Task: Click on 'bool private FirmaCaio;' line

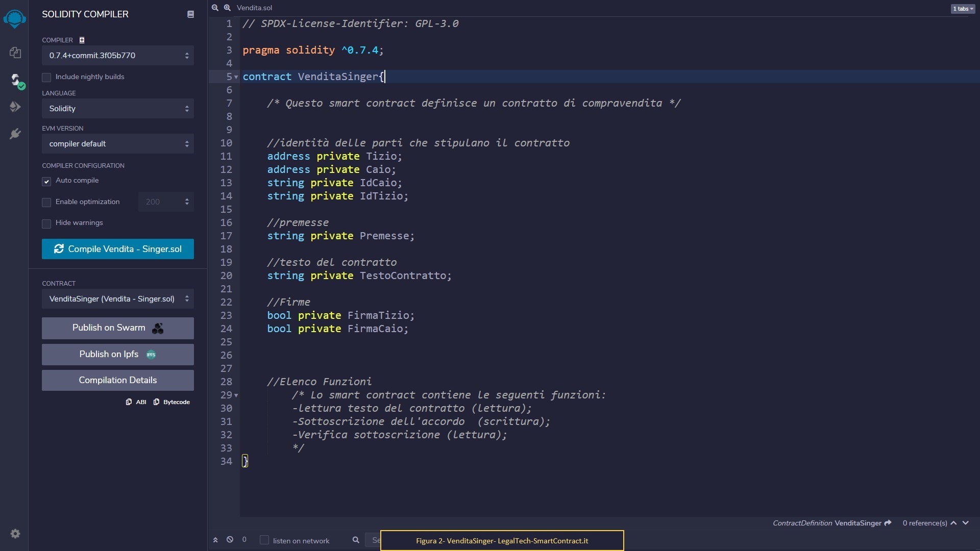Action: coord(337,329)
